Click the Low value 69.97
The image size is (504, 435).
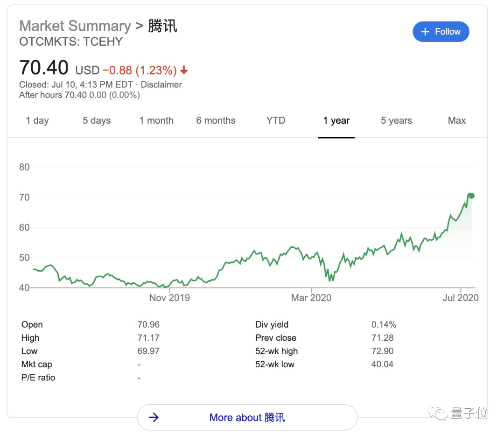coord(148,351)
